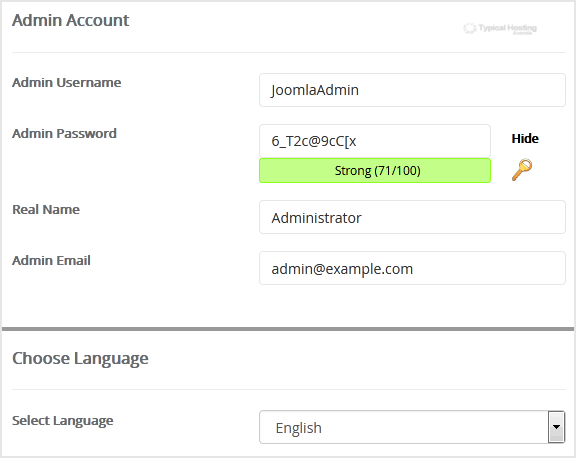Click the Typical Hosting logo
576x458 pixels.
tap(500, 29)
